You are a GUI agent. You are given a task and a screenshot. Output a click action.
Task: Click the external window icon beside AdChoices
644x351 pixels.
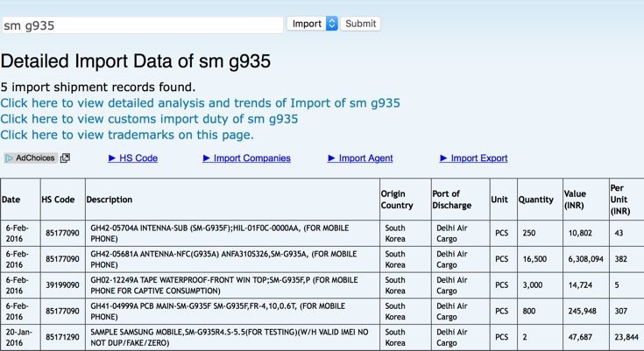pos(65,158)
